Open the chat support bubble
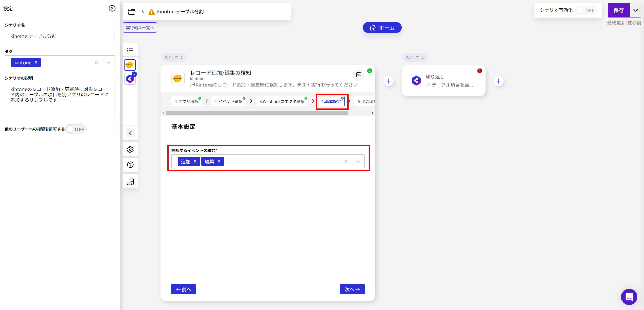 tap(629, 297)
